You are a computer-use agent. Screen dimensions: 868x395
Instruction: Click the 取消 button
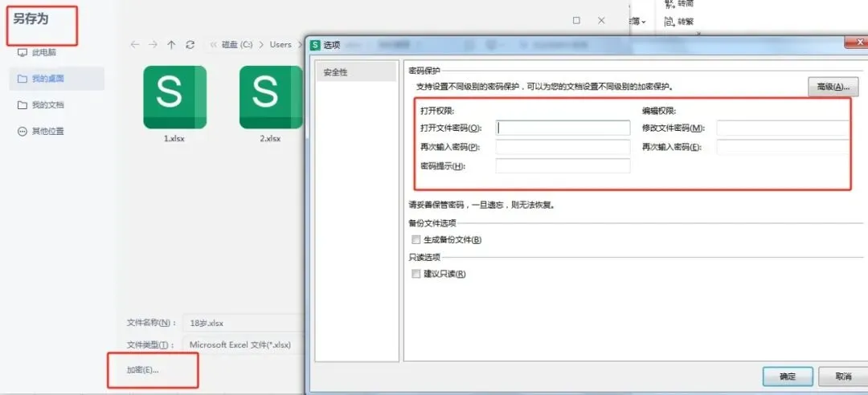click(843, 377)
